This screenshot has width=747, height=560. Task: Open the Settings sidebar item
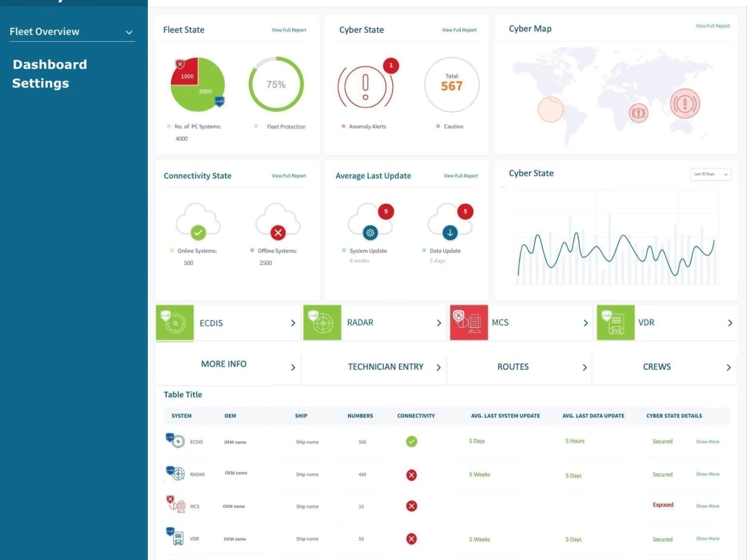(x=40, y=83)
